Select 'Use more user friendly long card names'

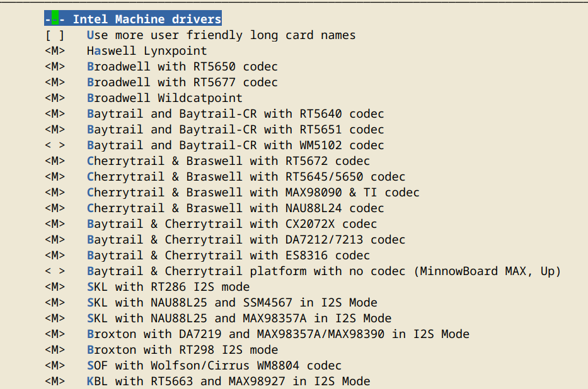click(221, 35)
